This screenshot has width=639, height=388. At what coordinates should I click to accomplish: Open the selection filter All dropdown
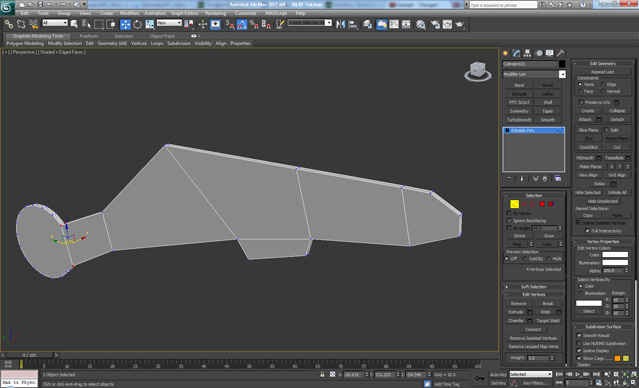pos(55,23)
